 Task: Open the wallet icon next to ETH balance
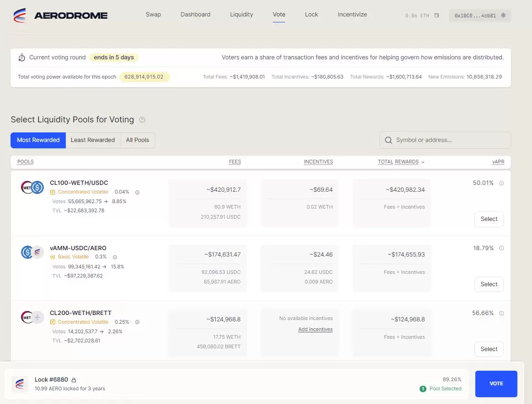click(x=436, y=15)
